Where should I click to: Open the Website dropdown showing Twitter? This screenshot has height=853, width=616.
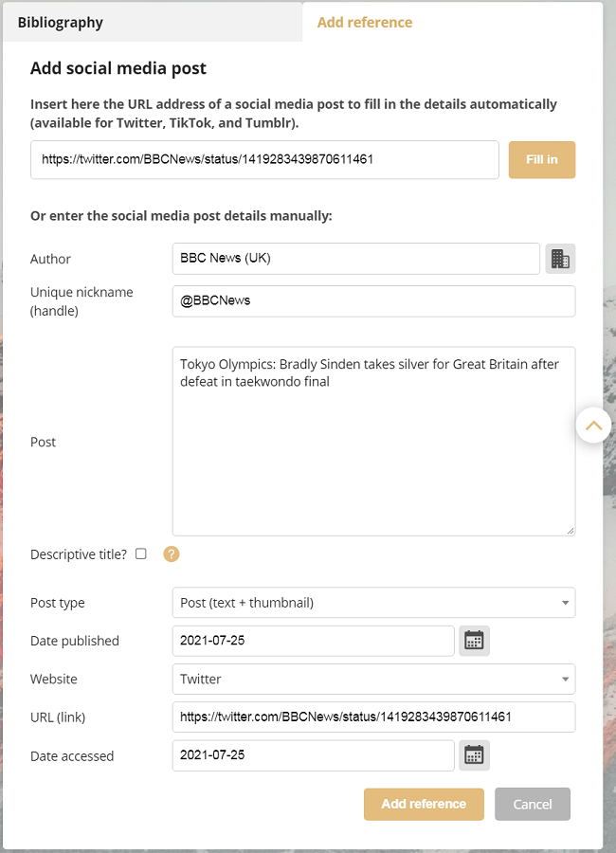point(373,679)
